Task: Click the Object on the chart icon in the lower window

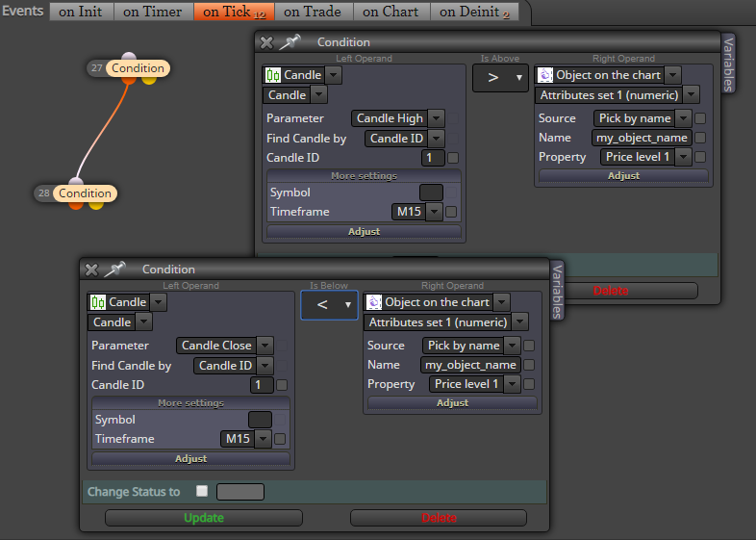Action: coord(374,302)
